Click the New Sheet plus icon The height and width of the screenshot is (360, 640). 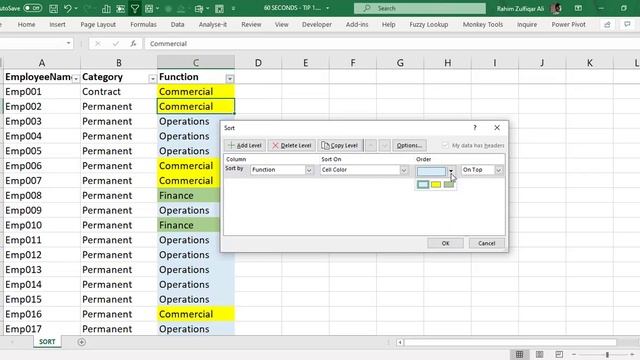pos(82,342)
